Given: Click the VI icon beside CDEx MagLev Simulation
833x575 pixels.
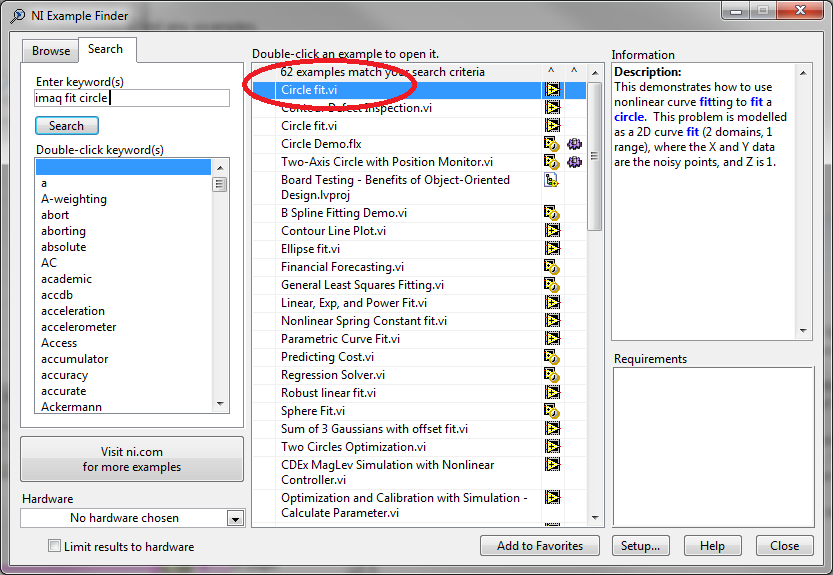Looking at the screenshot, I should click(x=552, y=465).
